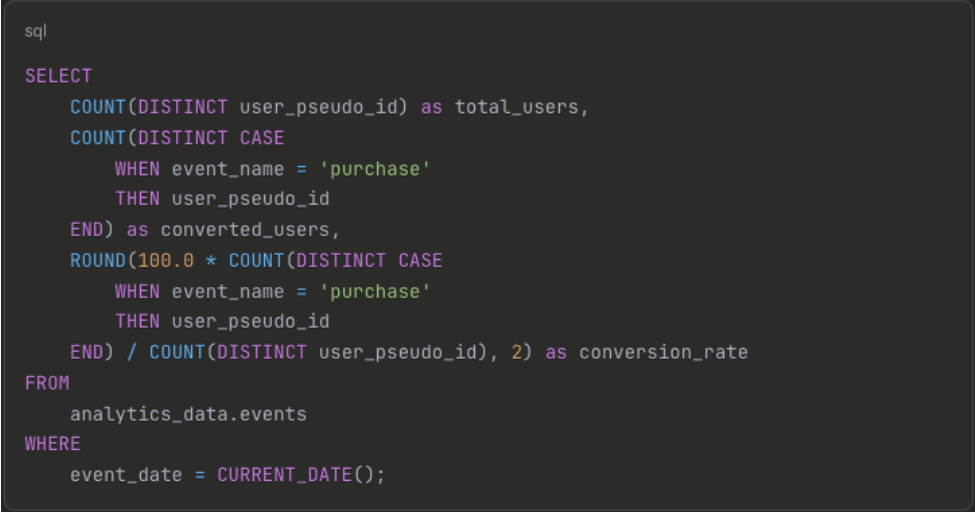Viewport: 975px width, 512px height.
Task: Click the division operator after END
Action: coord(132,352)
